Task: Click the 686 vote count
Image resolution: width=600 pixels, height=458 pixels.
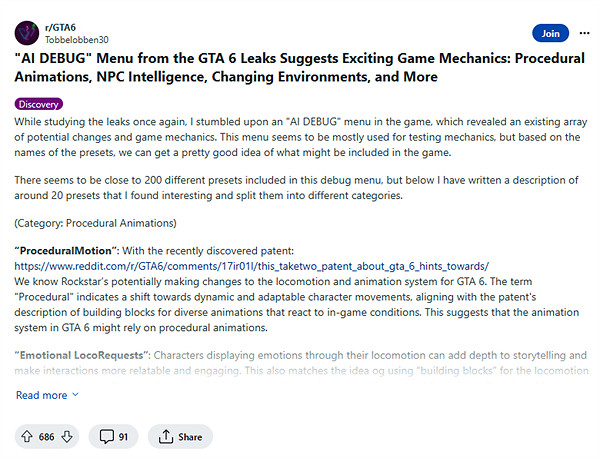Action: [x=47, y=436]
